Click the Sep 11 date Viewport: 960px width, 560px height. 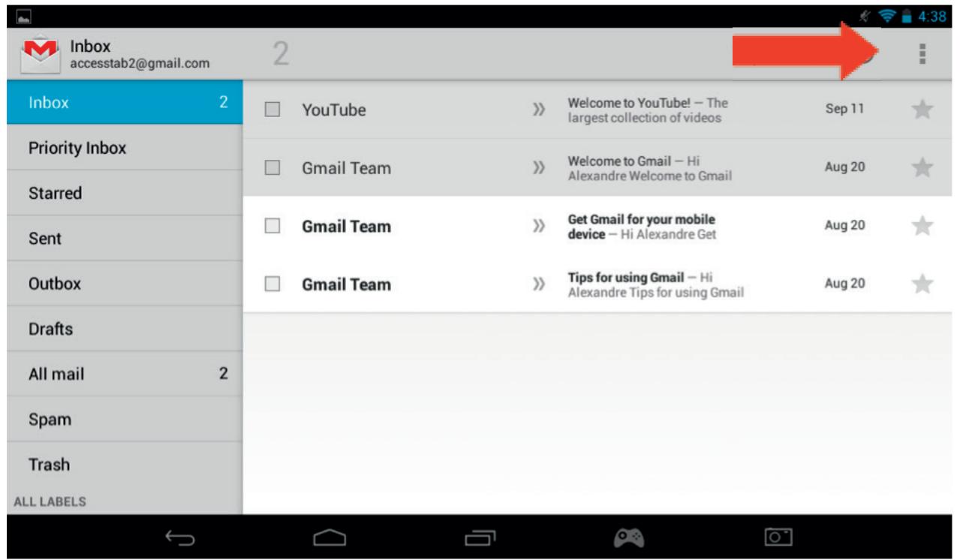[x=844, y=110]
